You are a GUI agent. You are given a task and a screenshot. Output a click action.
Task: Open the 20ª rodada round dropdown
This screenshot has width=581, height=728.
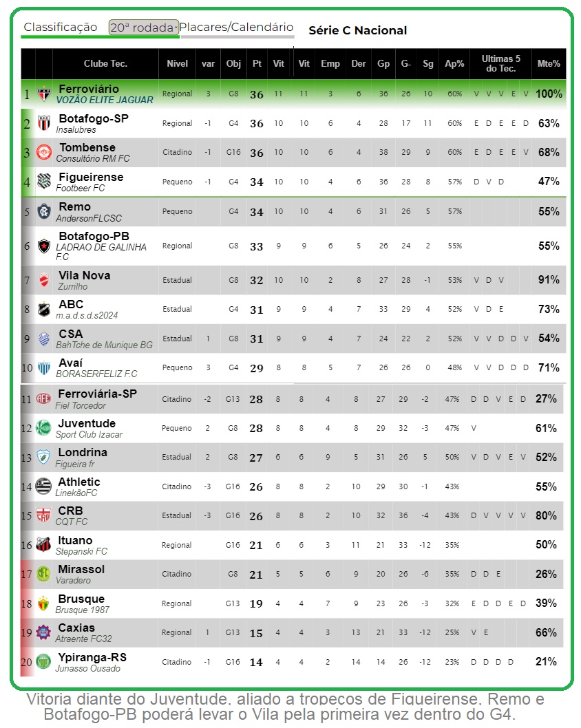(144, 28)
